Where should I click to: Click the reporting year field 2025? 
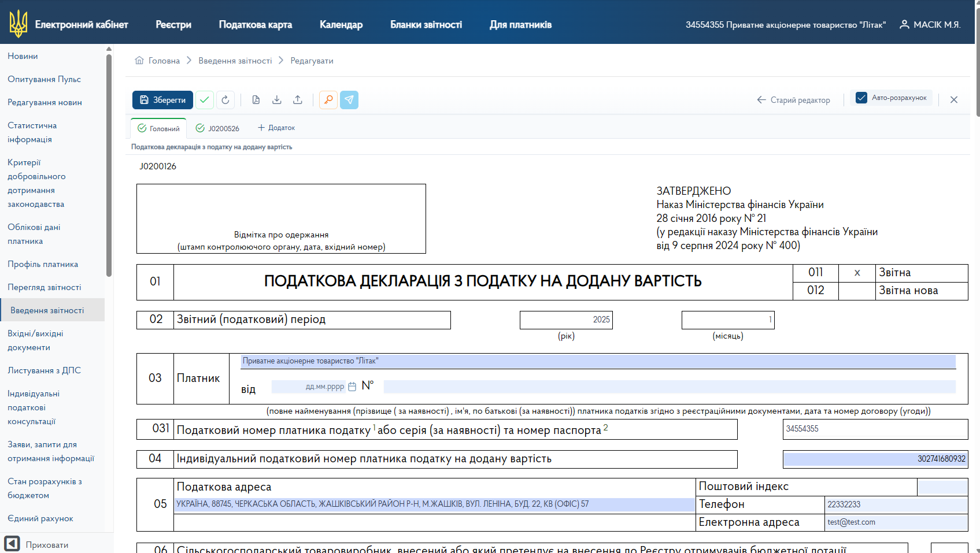pos(566,320)
